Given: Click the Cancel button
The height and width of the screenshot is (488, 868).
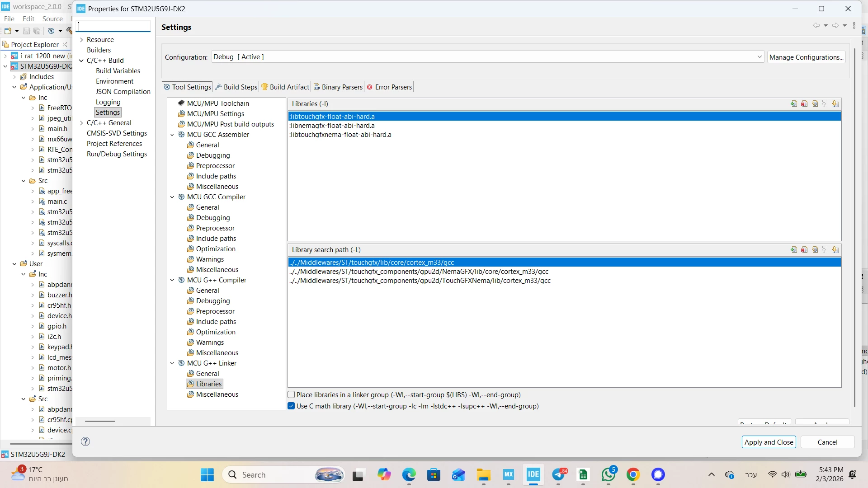Looking at the screenshot, I should [827, 442].
